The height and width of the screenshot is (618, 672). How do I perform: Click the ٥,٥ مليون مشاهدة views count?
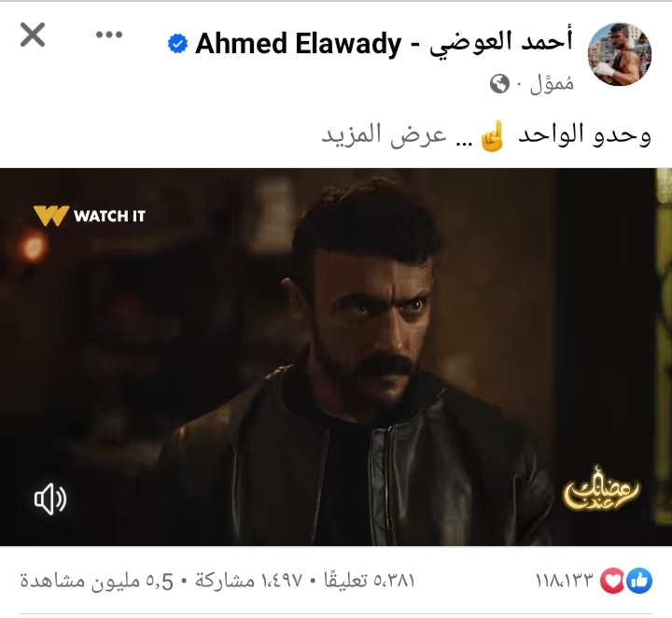pyautogui.click(x=97, y=582)
